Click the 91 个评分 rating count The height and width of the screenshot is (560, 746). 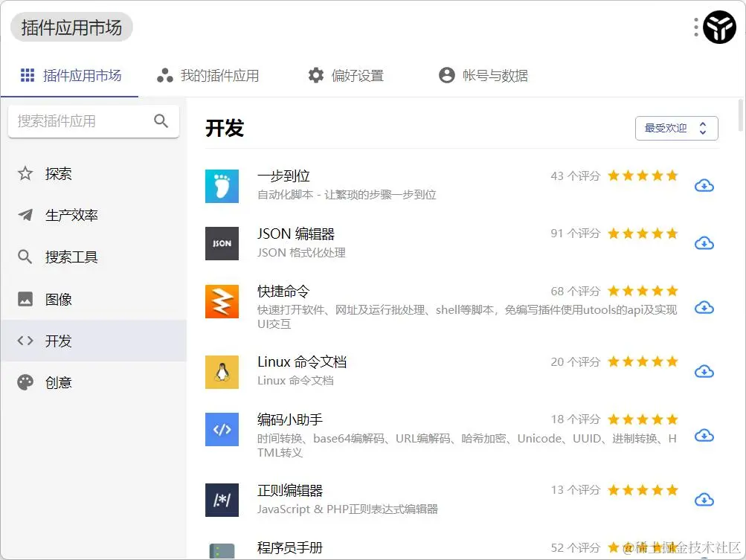click(576, 234)
